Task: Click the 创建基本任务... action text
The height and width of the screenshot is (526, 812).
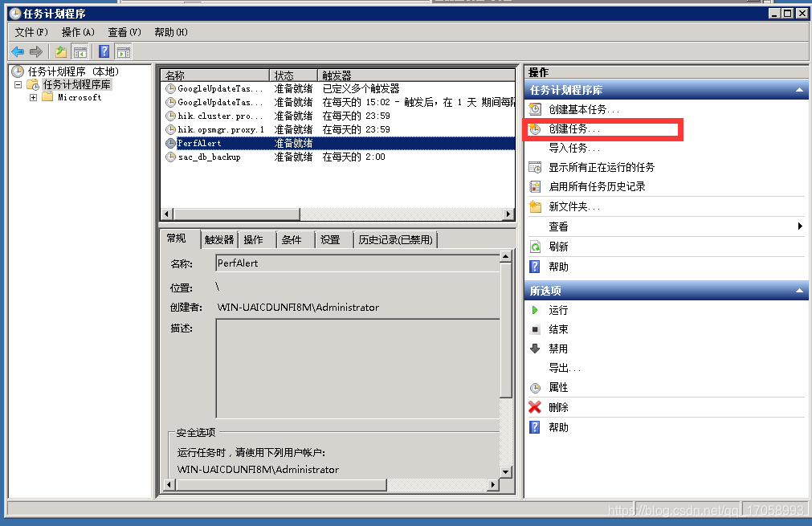Action: (x=584, y=109)
